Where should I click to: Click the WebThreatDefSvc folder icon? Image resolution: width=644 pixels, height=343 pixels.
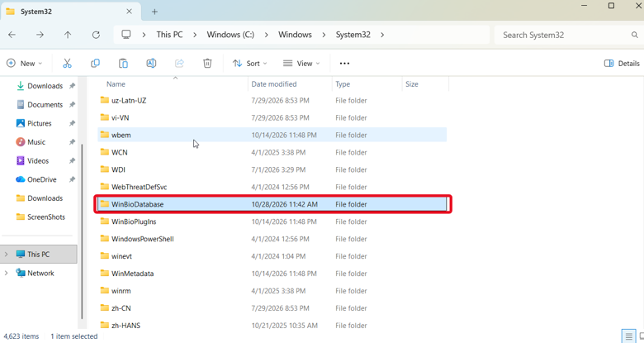105,187
